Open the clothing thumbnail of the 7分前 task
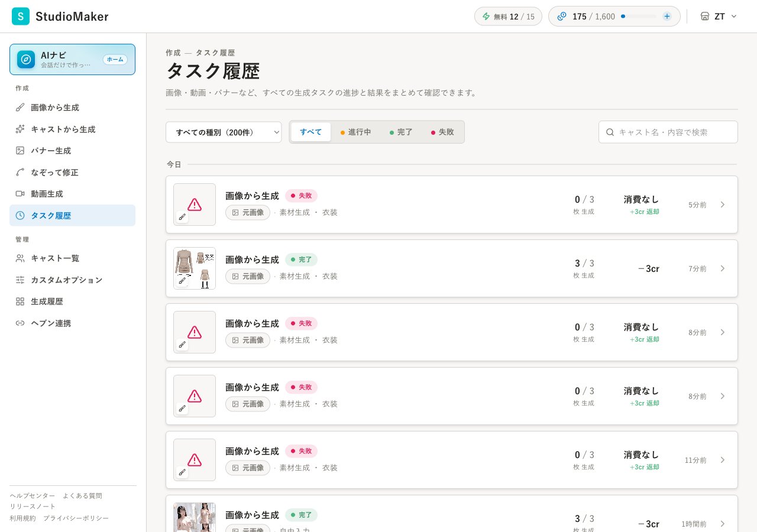This screenshot has width=757, height=532. tap(195, 268)
